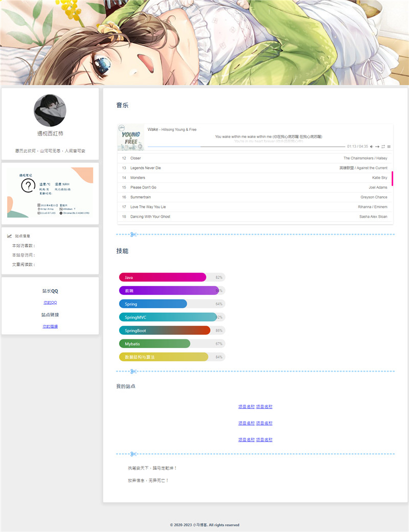The image size is (409, 532).
Task: Pause the song via the album cover button
Action: 140,147
